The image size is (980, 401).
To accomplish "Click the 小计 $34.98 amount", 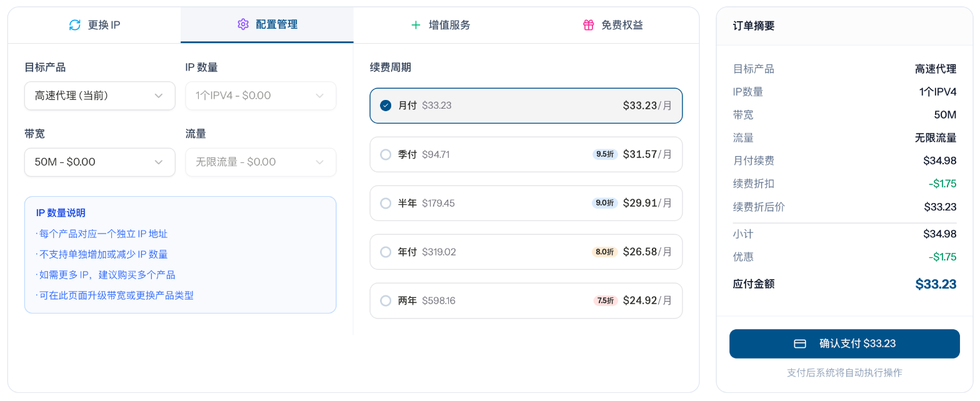I will click(x=940, y=234).
